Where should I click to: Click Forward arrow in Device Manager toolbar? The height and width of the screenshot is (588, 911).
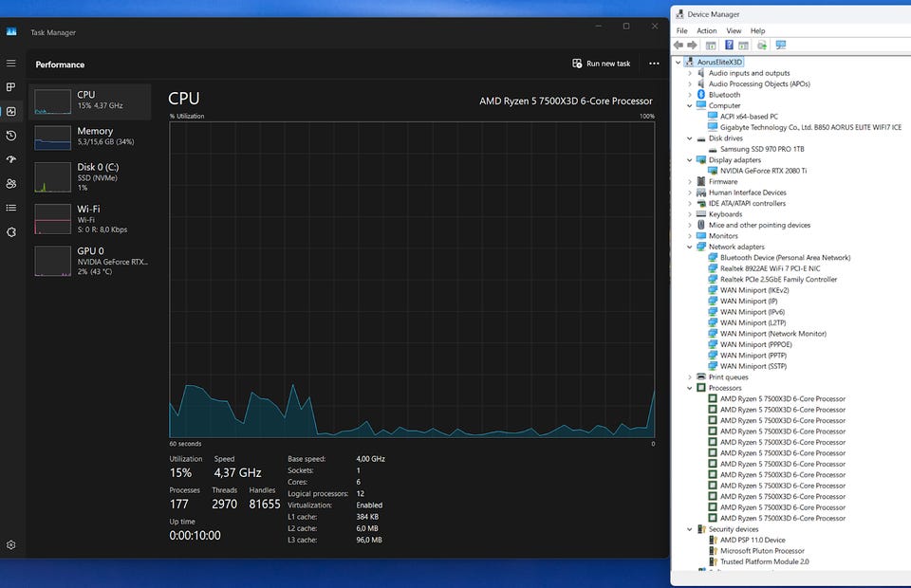click(x=692, y=45)
